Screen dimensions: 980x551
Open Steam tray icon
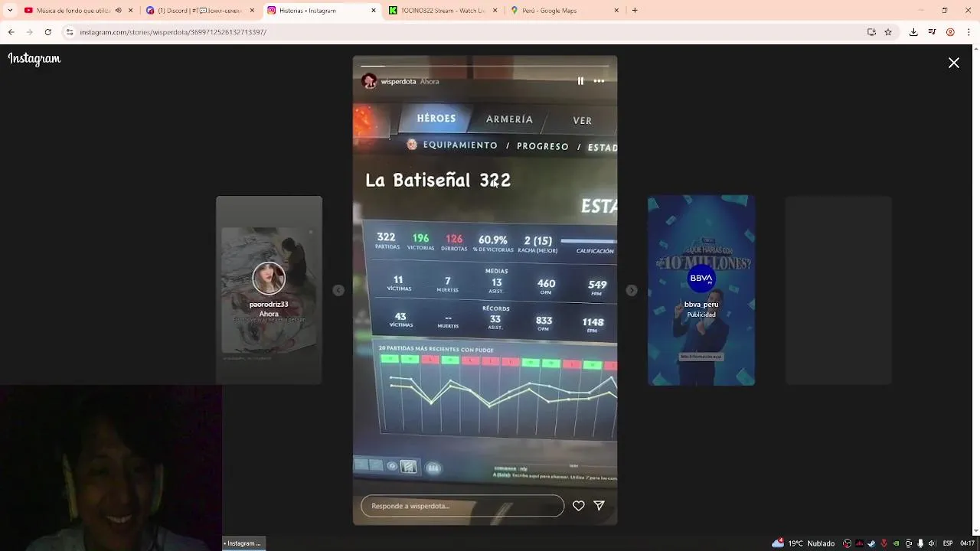tap(871, 543)
